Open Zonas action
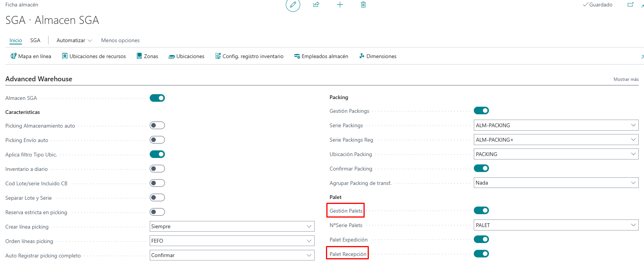 (147, 56)
